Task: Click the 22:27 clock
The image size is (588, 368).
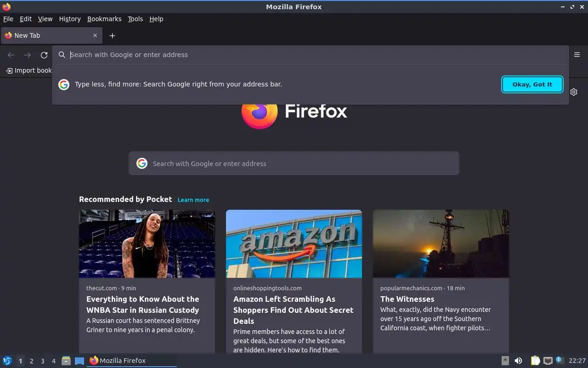Action: (x=577, y=361)
